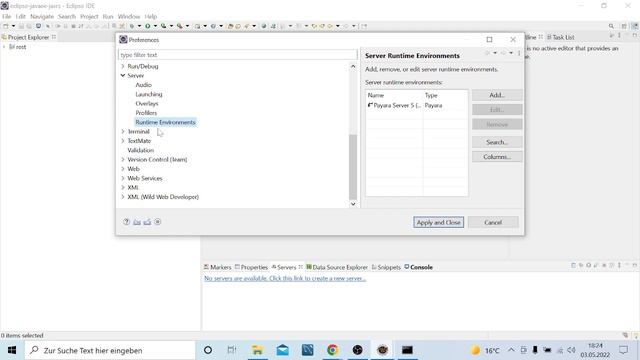
Task: Expand XML (Wild Web Developer) node
Action: [123, 197]
